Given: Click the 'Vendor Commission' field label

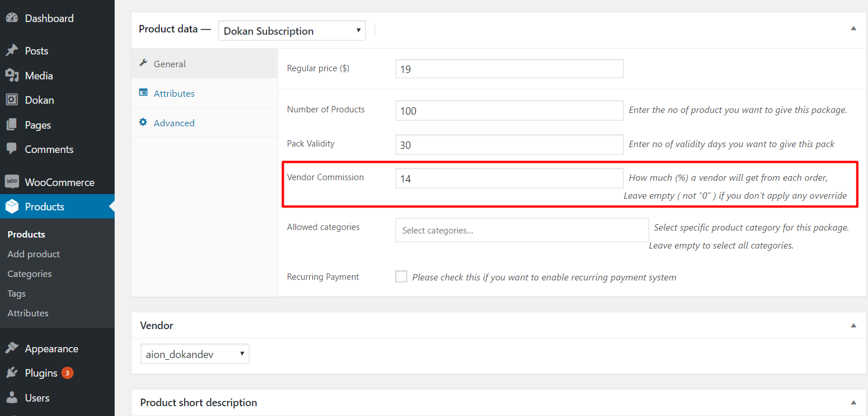Looking at the screenshot, I should [325, 177].
